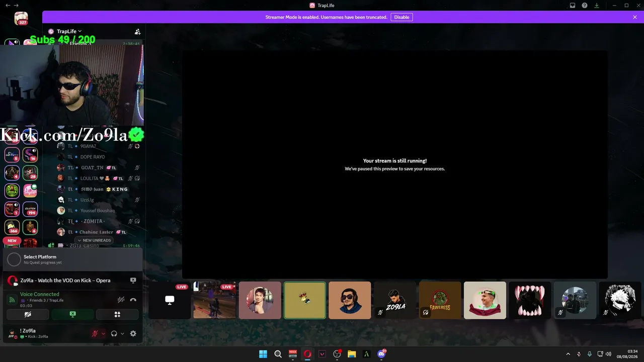Select the highlighted olive participant tile
644x362 pixels.
click(305, 300)
